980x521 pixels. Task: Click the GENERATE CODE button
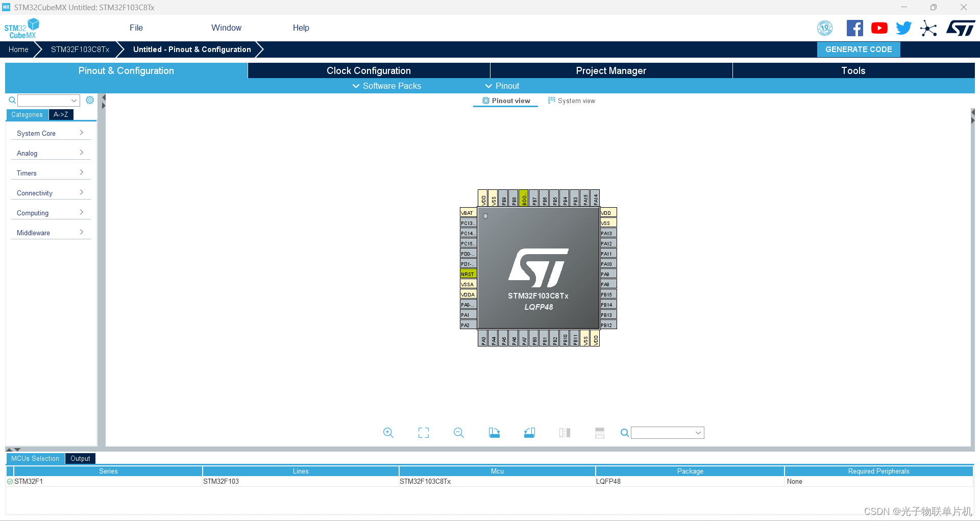point(859,49)
